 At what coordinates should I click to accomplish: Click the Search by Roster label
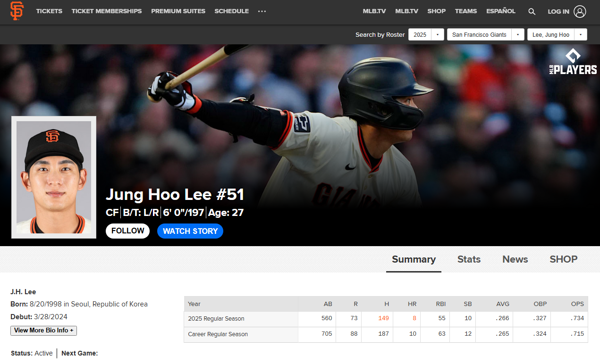380,34
